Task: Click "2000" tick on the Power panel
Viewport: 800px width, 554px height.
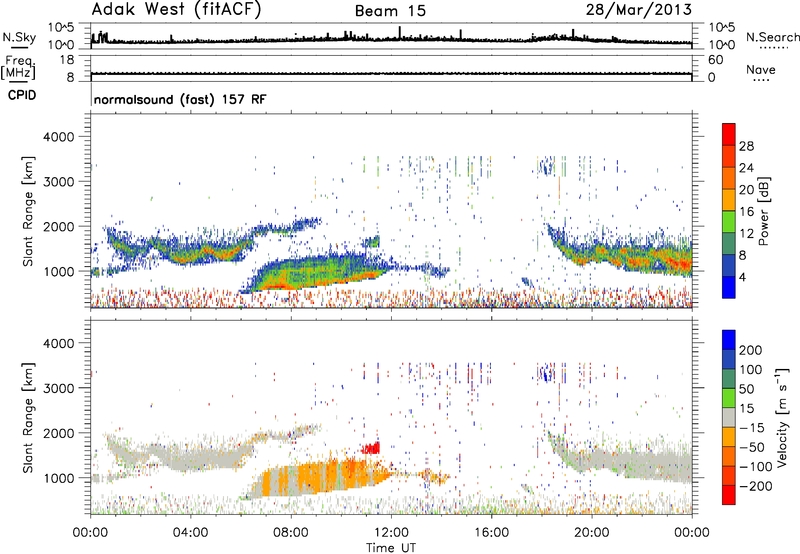Action: [58, 226]
